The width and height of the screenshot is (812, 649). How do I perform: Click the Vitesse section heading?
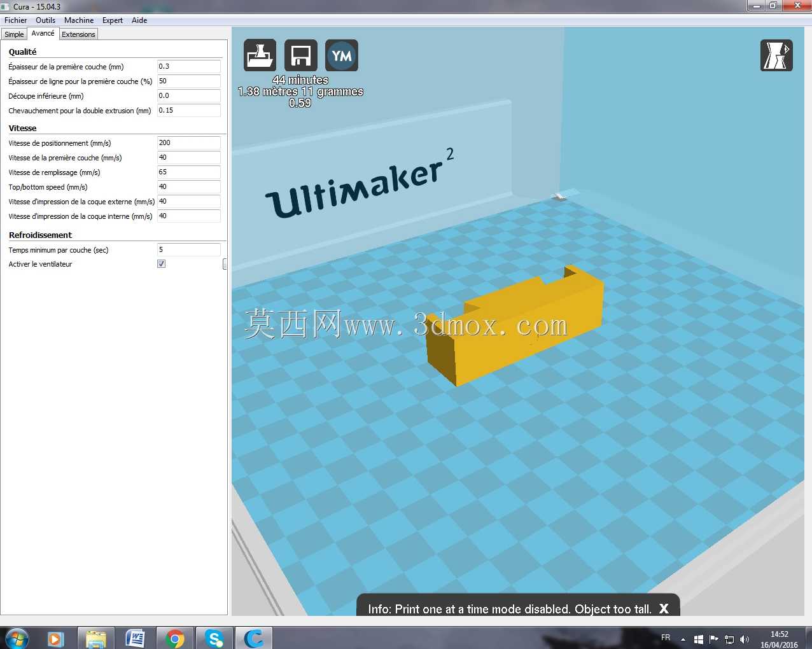[x=22, y=128]
